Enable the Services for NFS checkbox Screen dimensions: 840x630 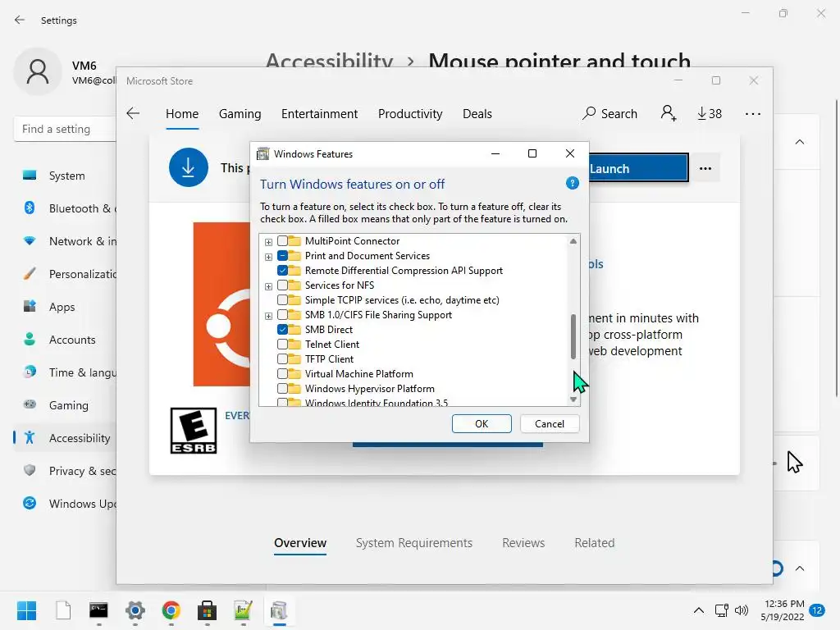[x=282, y=285]
